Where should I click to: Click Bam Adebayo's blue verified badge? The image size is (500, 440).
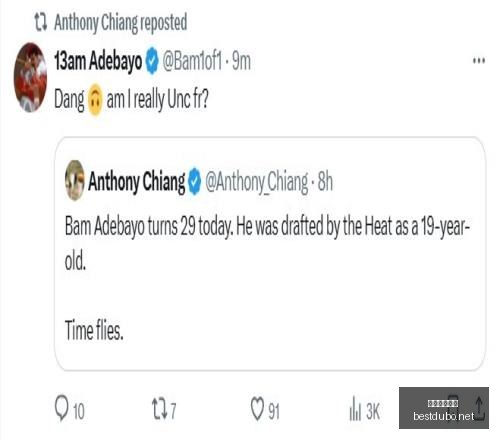click(x=152, y=61)
